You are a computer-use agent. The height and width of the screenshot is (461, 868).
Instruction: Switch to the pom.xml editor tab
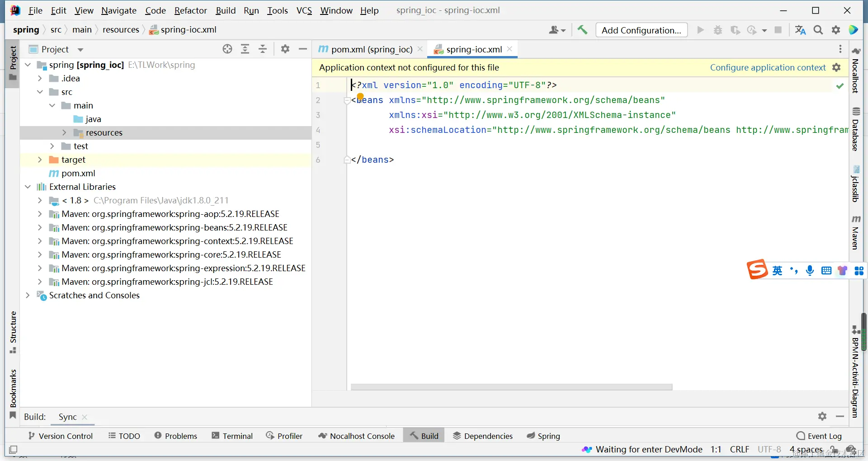[371, 49]
